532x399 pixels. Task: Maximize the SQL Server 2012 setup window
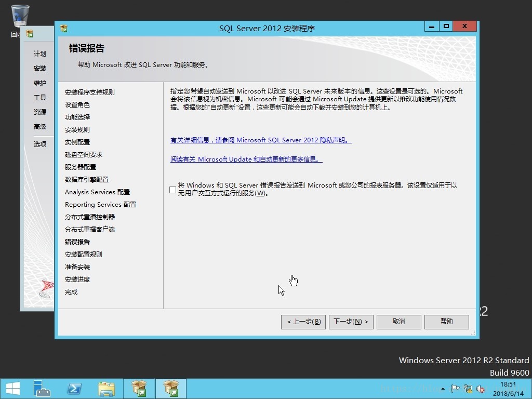click(446, 26)
